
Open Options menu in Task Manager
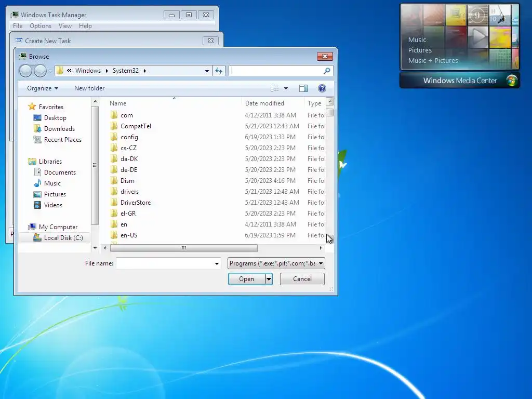point(41,26)
